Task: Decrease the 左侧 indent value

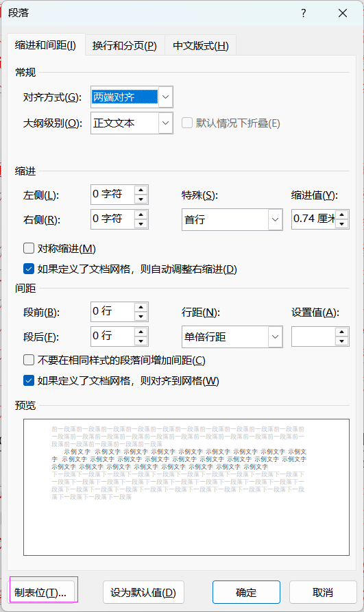Action: [141, 199]
